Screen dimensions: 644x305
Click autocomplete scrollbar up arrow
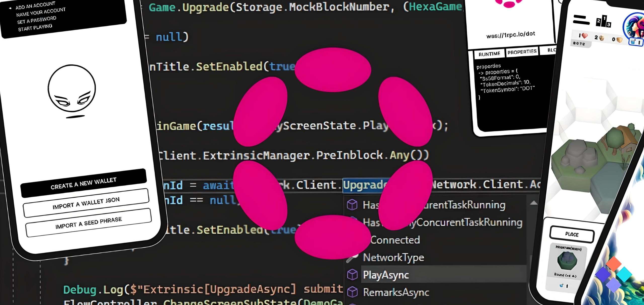[x=534, y=203]
